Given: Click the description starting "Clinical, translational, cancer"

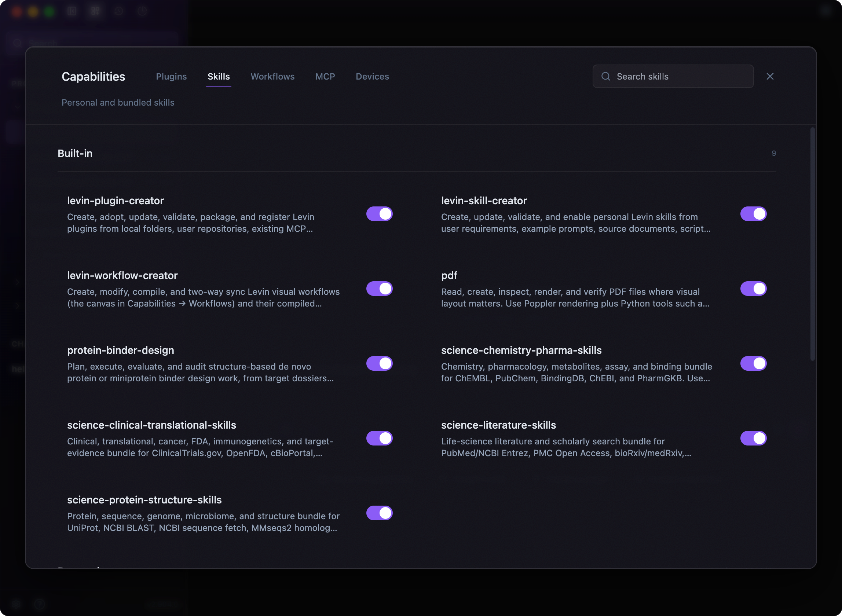Looking at the screenshot, I should point(200,447).
